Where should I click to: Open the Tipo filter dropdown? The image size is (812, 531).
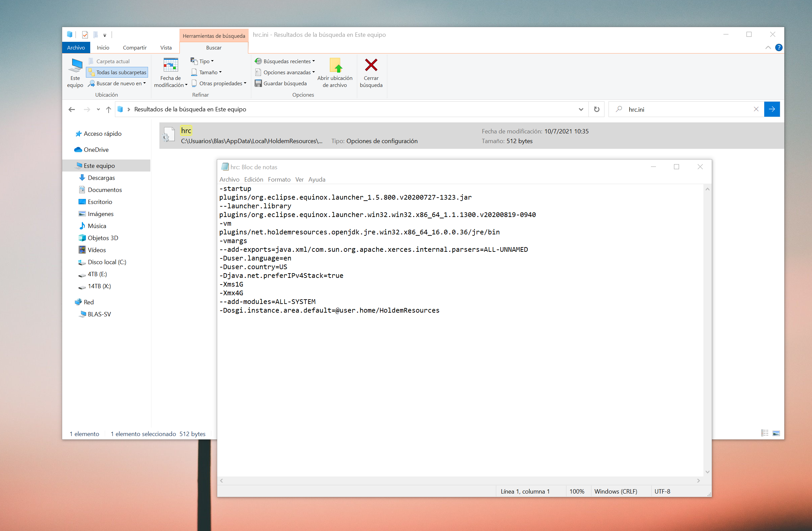(205, 62)
